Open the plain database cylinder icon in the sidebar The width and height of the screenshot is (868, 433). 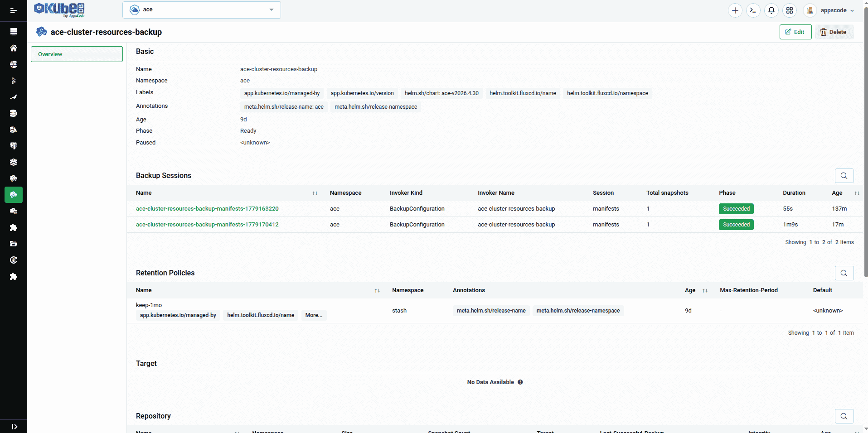[14, 113]
